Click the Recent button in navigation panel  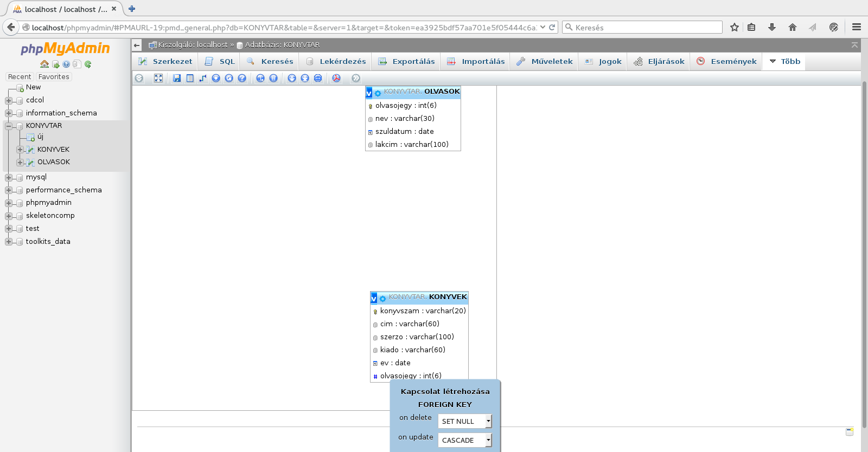point(20,77)
